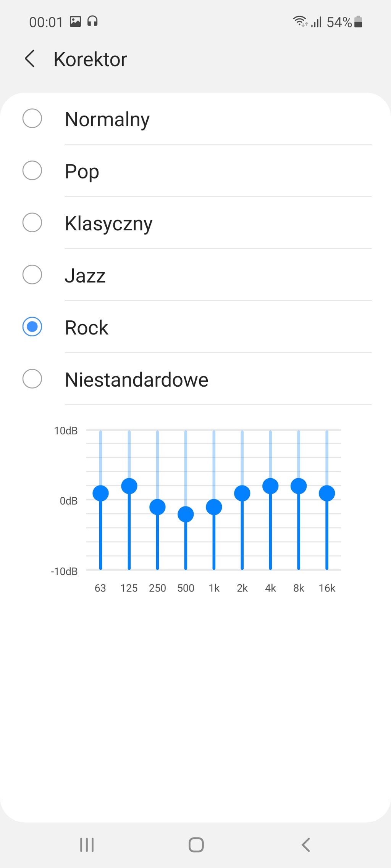Choose the Pop preset radio button

click(x=32, y=170)
